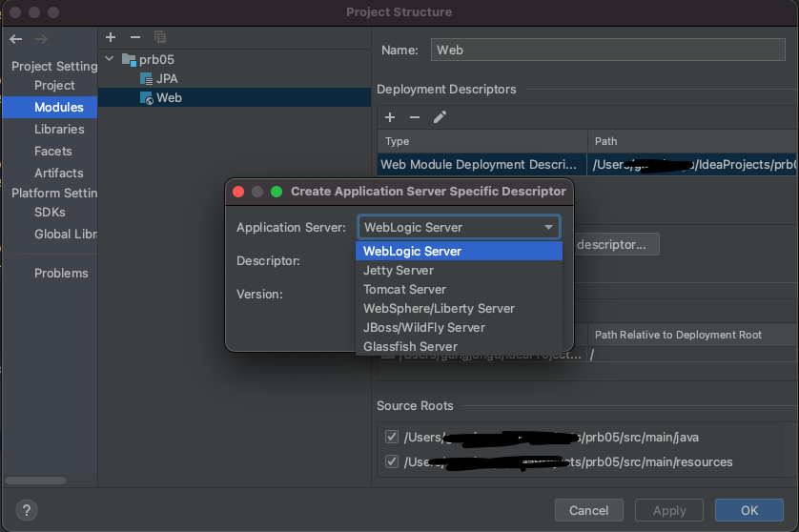Click the Version label in dialog
799x532 pixels.
[259, 295]
